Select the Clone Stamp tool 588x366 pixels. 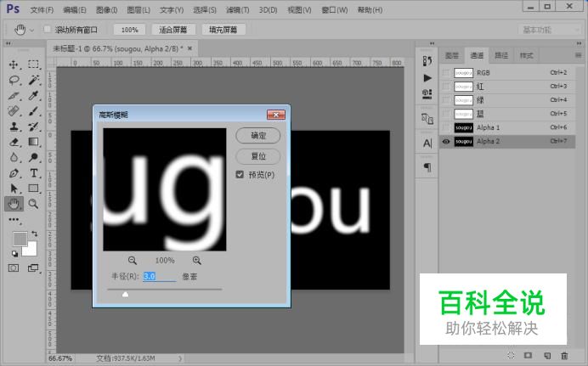click(x=14, y=127)
